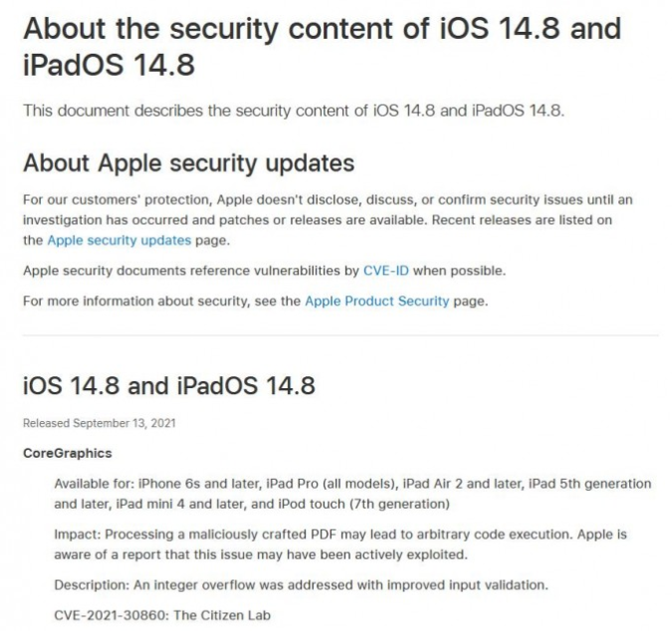Click the Impact paragraph about crafted PDF
Screen dimensions: 672x631
pyautogui.click(x=340, y=544)
